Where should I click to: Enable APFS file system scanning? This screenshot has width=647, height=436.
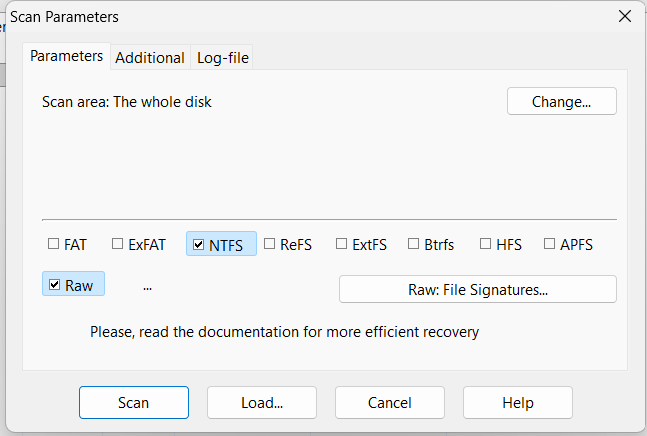click(x=550, y=244)
